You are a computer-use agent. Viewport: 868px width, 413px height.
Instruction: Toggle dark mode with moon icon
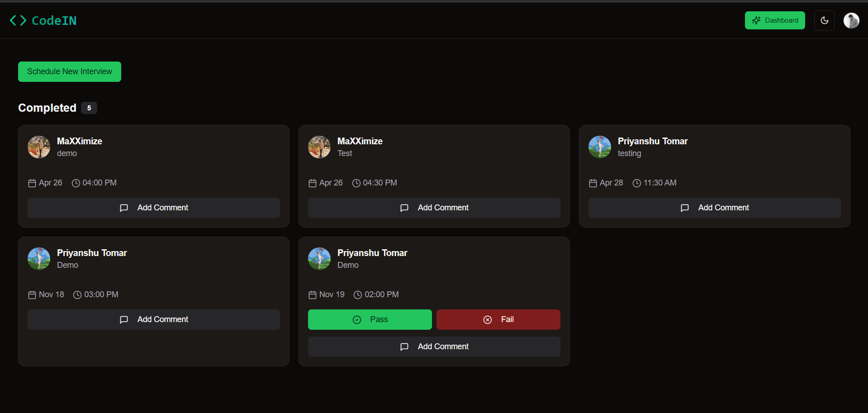pyautogui.click(x=824, y=20)
